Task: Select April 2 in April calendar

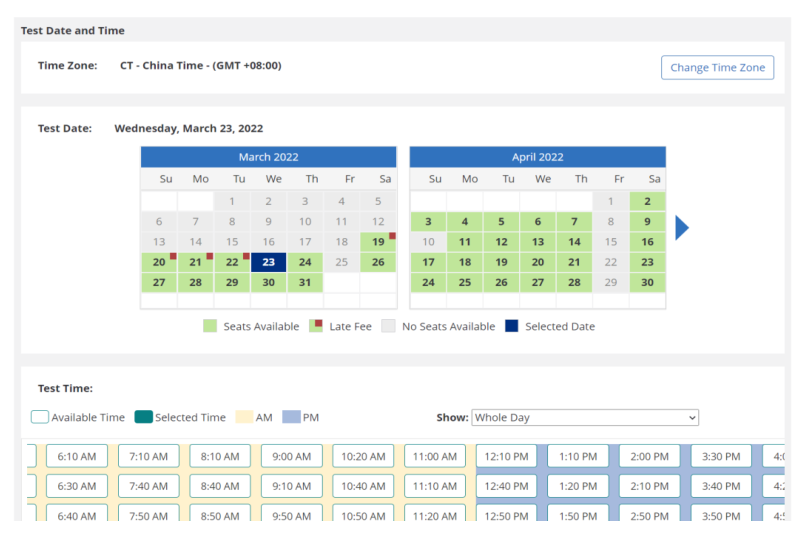Action: (647, 202)
